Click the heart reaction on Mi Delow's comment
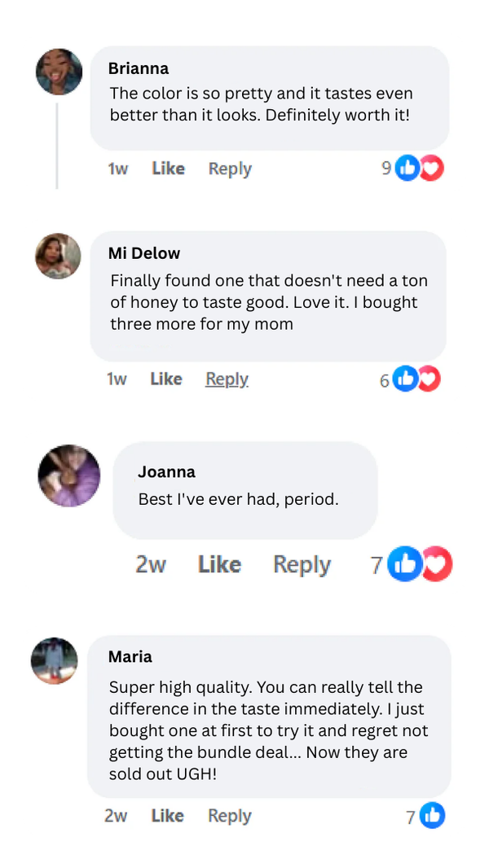The width and height of the screenshot is (489, 868). [429, 379]
